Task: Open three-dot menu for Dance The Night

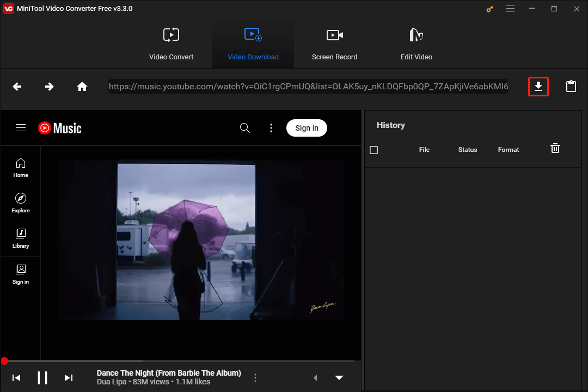Action: (255, 378)
